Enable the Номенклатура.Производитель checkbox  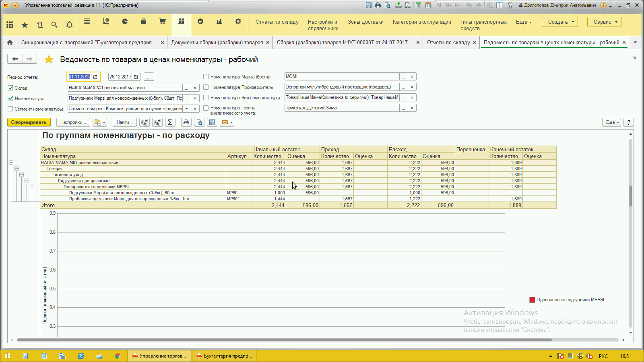pos(206,87)
